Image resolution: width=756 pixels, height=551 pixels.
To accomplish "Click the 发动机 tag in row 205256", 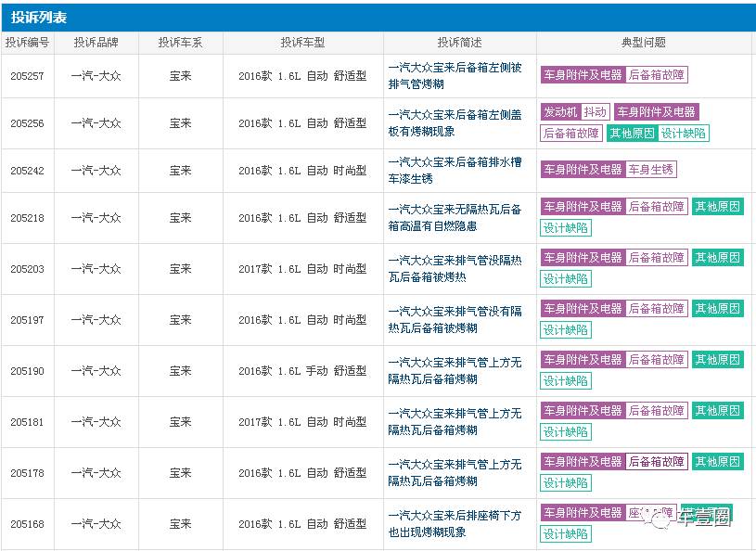I will pos(560,112).
